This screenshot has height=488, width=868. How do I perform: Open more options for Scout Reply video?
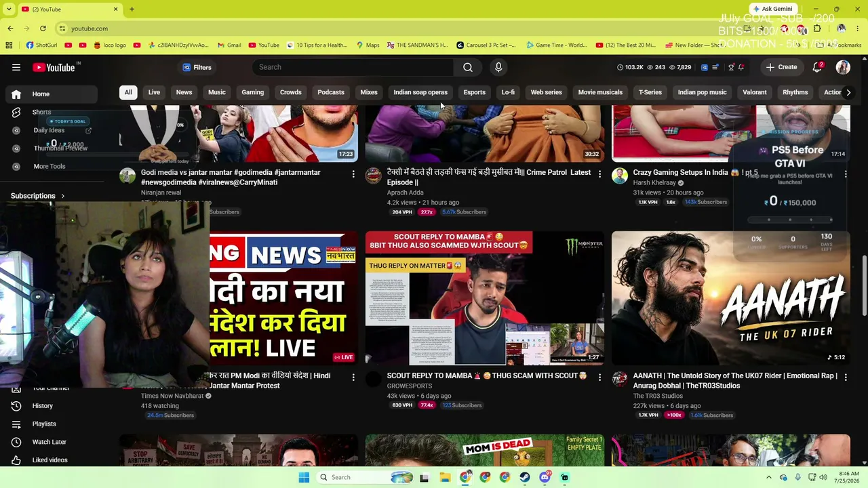(599, 378)
